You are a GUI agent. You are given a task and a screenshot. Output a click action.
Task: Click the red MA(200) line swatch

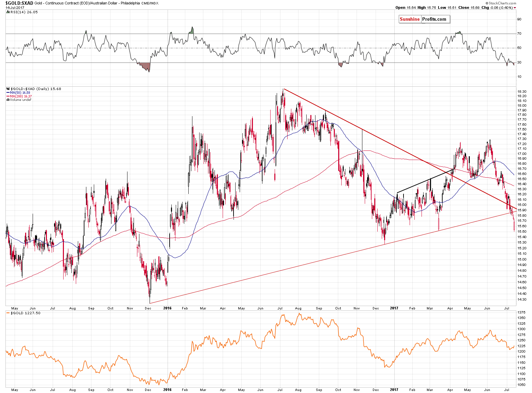pos(8,96)
